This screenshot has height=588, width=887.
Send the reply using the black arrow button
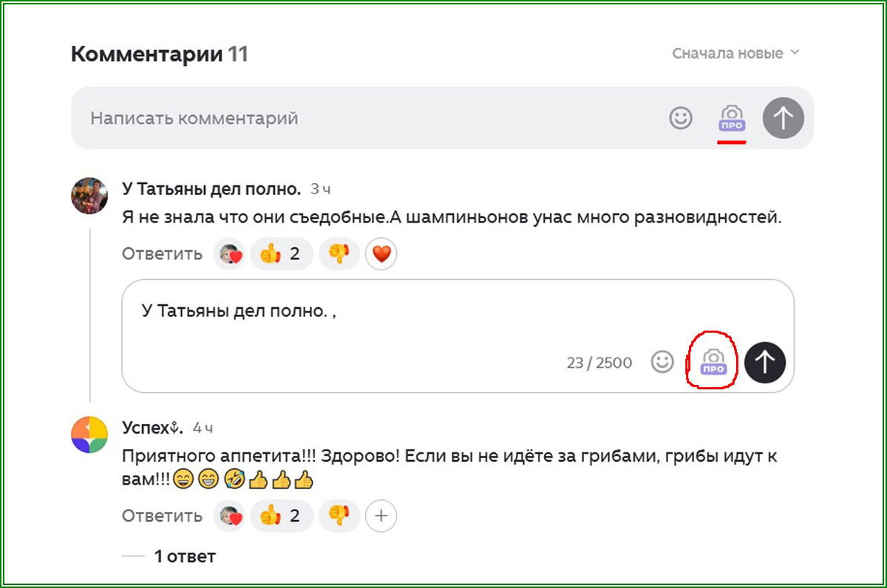click(766, 363)
